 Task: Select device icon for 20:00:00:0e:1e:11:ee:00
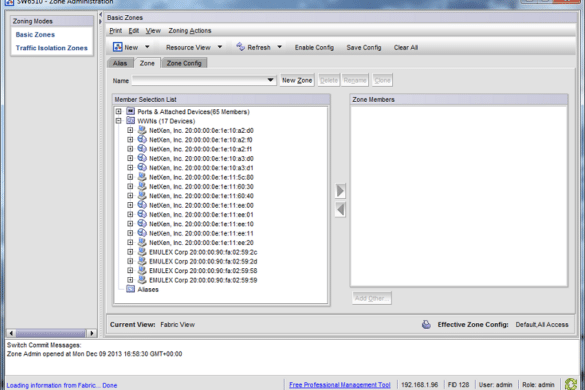(x=142, y=205)
